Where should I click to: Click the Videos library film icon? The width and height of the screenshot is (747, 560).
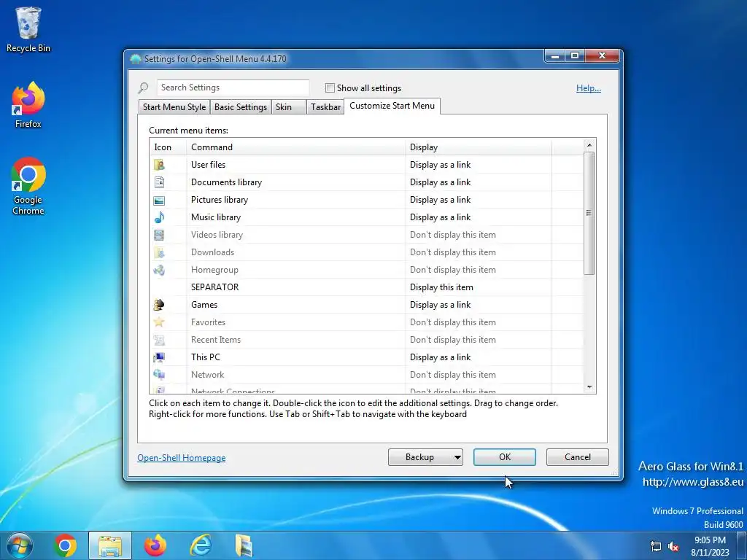point(159,235)
